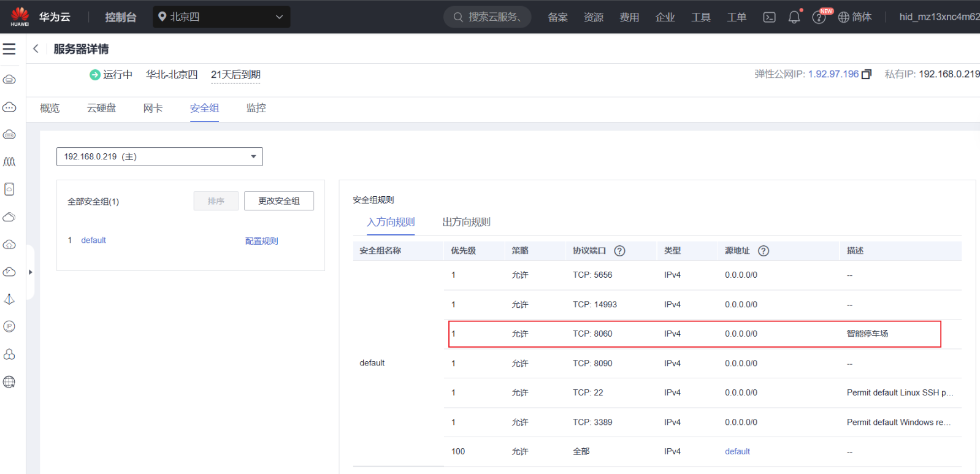This screenshot has height=474, width=980.
Task: Click the Permit default Windows description
Action: click(899, 422)
